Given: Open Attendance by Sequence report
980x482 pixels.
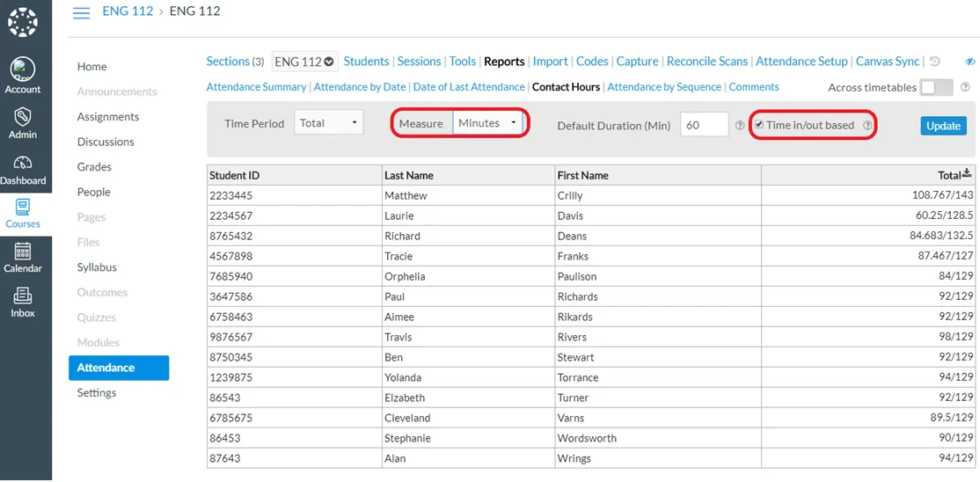Looking at the screenshot, I should point(664,87).
